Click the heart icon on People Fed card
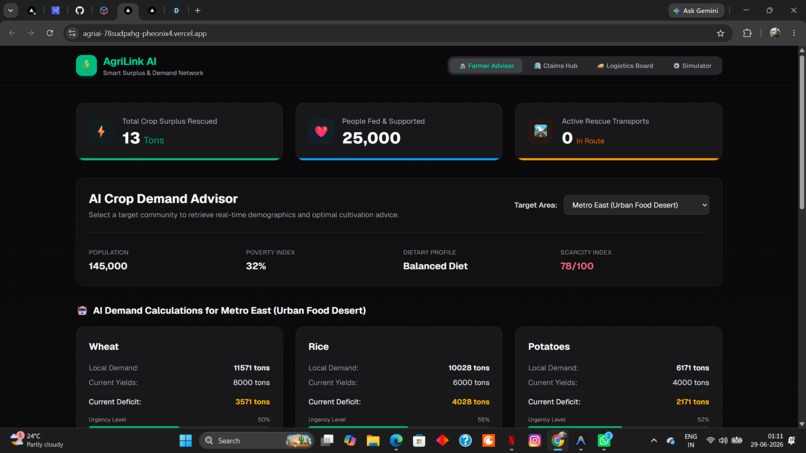Screen dimensions: 806x453 [x=321, y=131]
